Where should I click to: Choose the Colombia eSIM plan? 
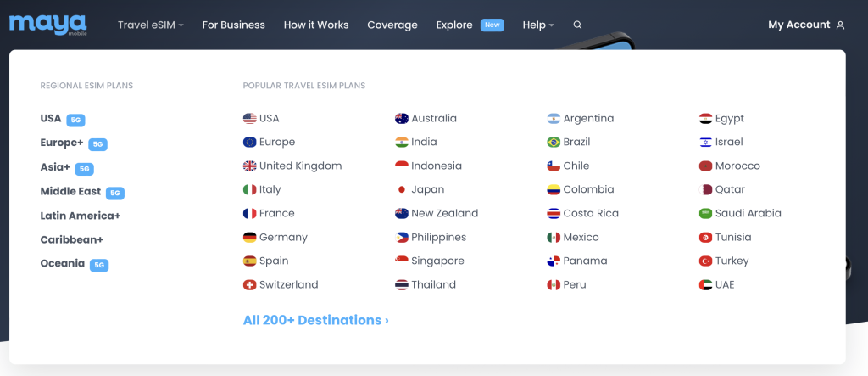tap(581, 189)
